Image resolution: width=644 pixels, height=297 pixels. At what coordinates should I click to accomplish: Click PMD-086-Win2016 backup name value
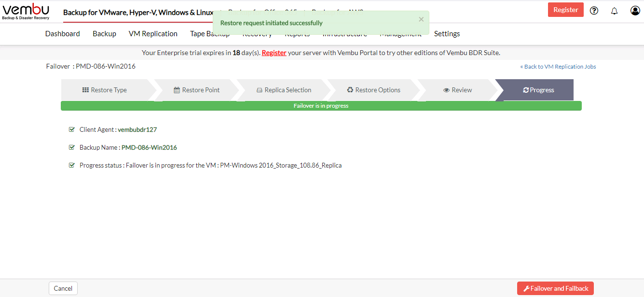(x=149, y=147)
